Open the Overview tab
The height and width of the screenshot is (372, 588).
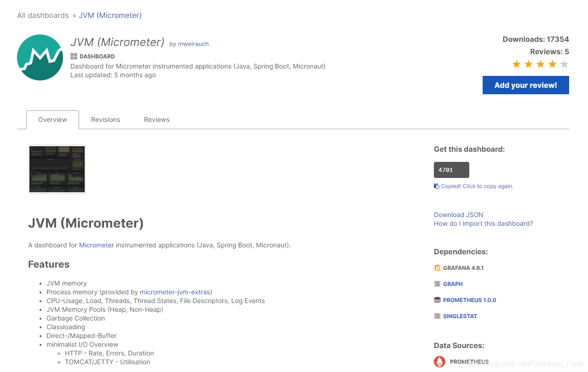click(52, 120)
